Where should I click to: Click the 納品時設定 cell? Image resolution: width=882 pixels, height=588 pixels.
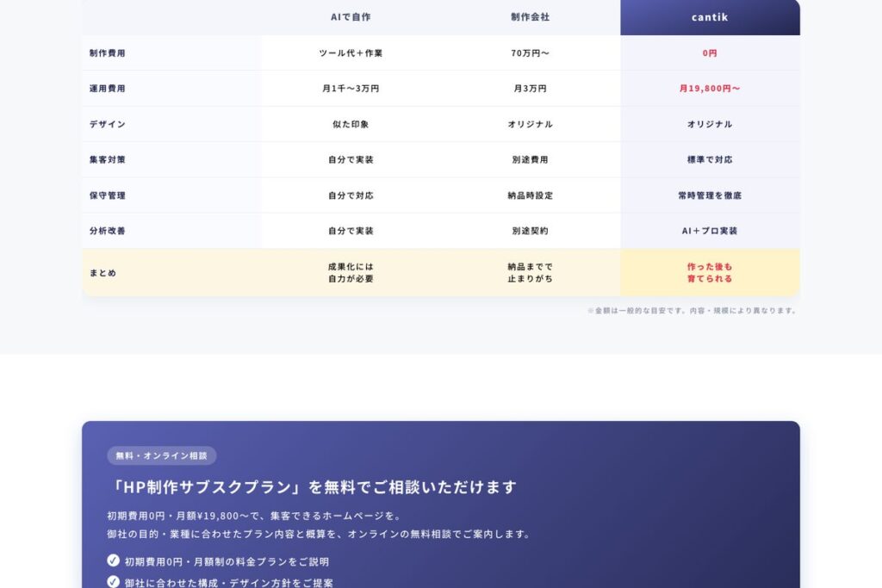[530, 195]
